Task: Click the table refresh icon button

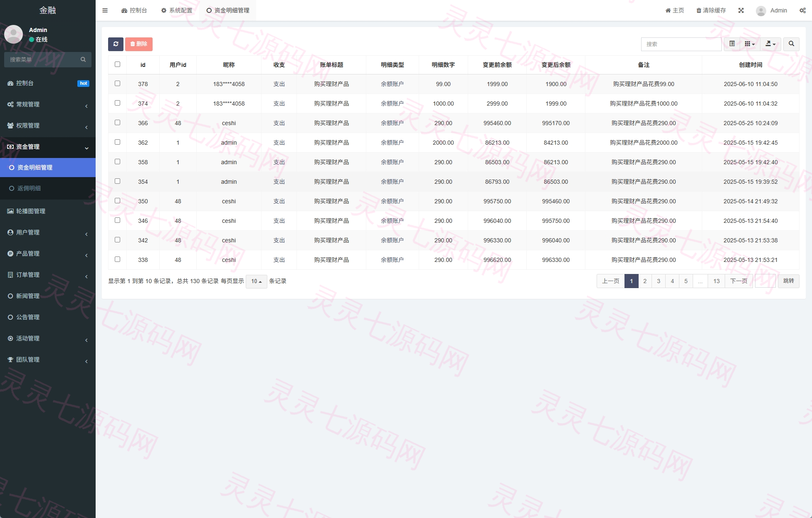Action: point(116,44)
